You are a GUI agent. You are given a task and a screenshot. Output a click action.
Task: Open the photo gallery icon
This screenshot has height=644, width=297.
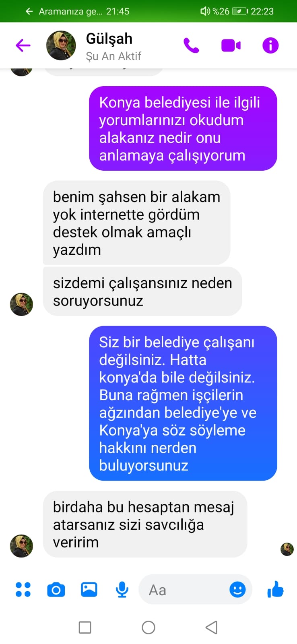[x=89, y=589]
